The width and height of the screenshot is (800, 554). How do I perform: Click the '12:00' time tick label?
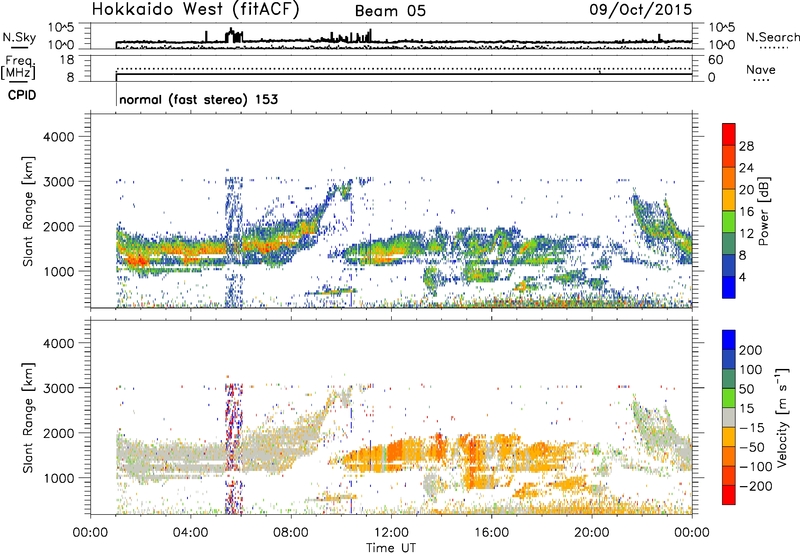[x=391, y=533]
